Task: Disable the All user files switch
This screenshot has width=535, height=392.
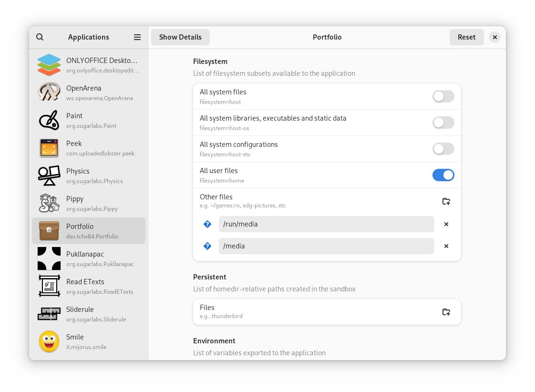Action: 443,175
